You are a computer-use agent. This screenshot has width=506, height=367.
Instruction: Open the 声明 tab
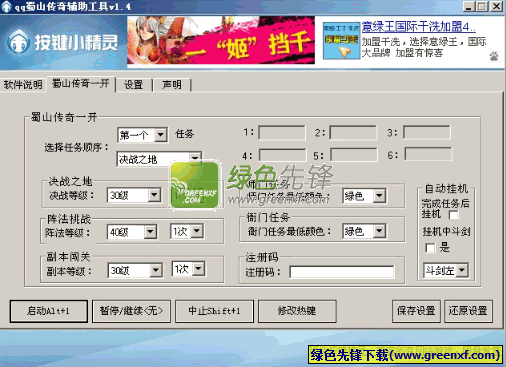pos(172,85)
